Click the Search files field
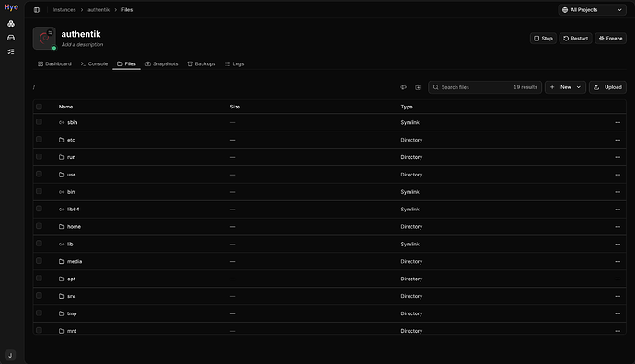 tap(485, 87)
